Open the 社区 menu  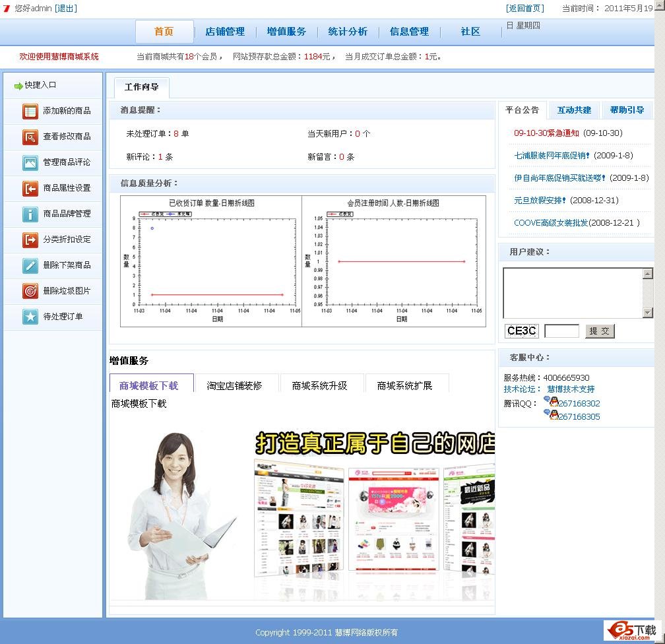click(470, 32)
